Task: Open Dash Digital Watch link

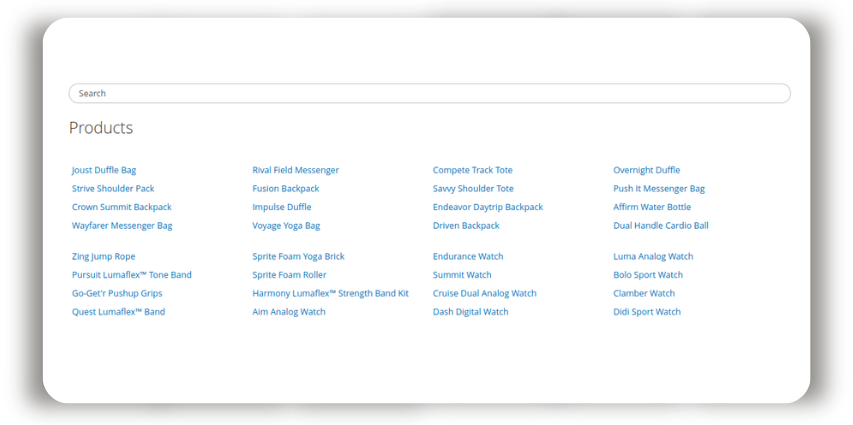Action: tap(471, 312)
